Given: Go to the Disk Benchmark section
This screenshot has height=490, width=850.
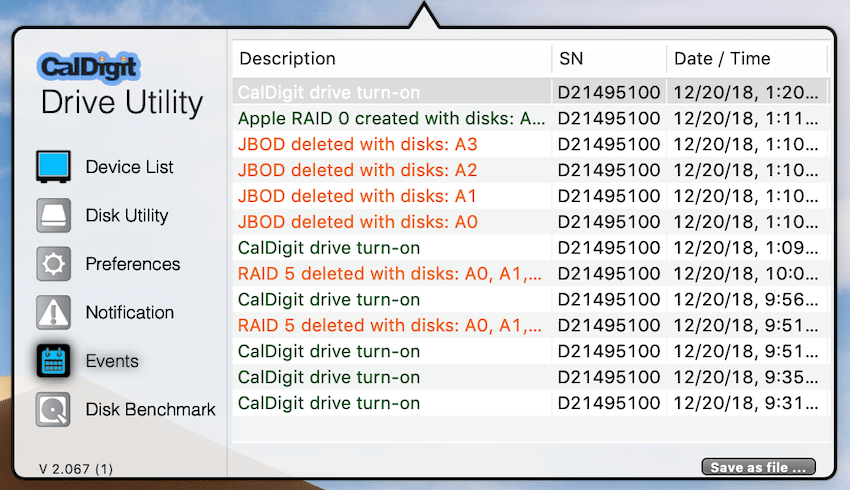Looking at the screenshot, I should pos(150,410).
